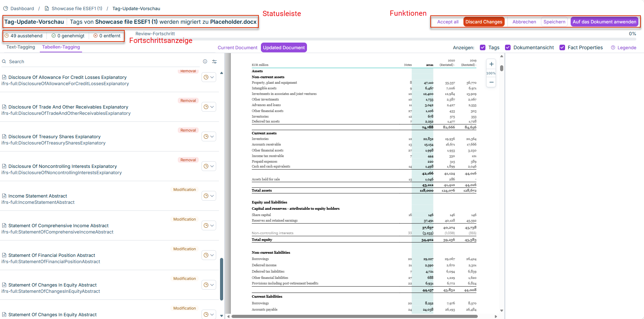This screenshot has height=319, width=644.
Task: Click the 2021 column header
Action: click(x=430, y=65)
